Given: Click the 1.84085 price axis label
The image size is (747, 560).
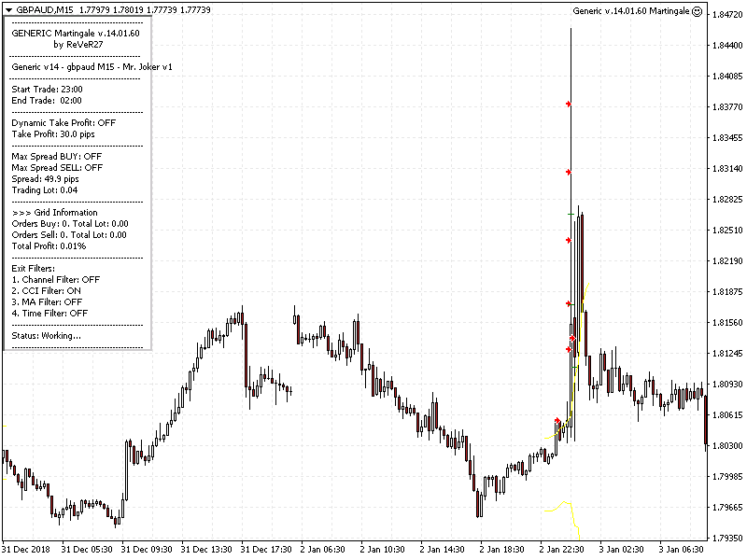Looking at the screenshot, I should pyautogui.click(x=727, y=77).
